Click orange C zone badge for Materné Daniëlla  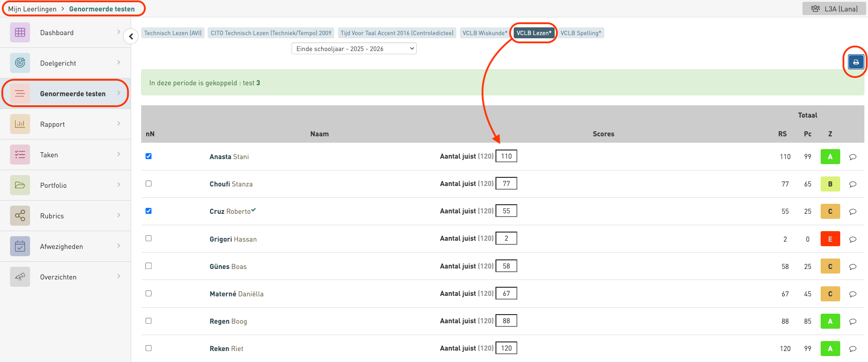(830, 294)
